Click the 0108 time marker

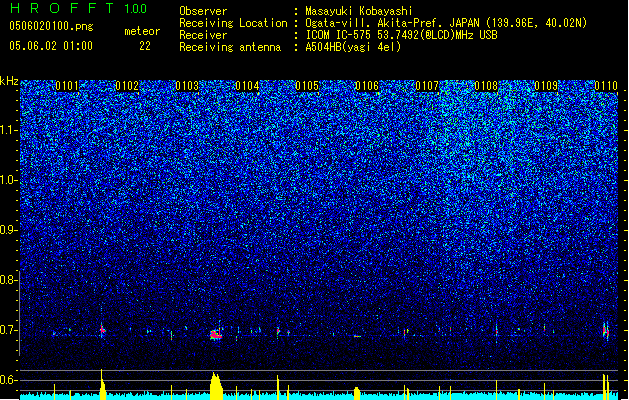coord(486,86)
